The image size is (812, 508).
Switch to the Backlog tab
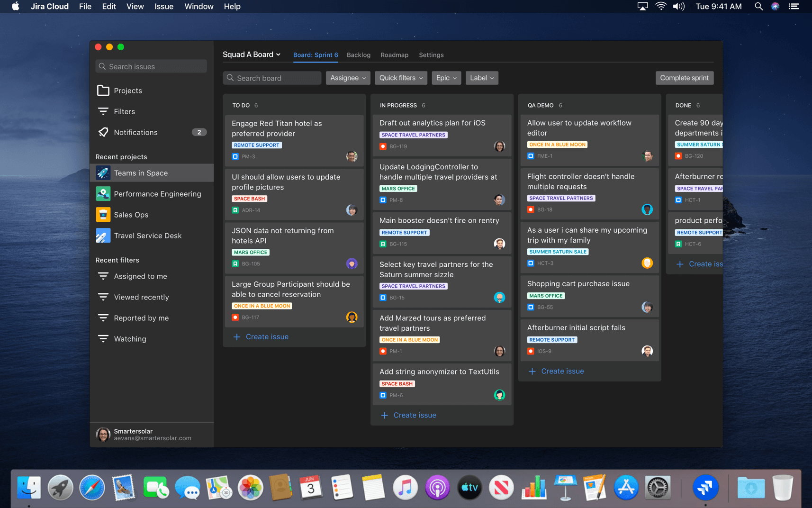[x=358, y=54]
